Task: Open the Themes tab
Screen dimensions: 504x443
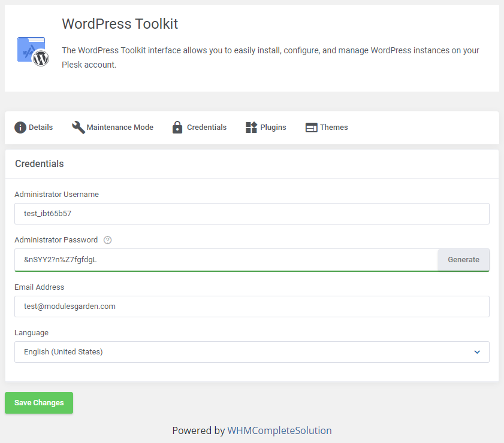Action: pos(327,128)
